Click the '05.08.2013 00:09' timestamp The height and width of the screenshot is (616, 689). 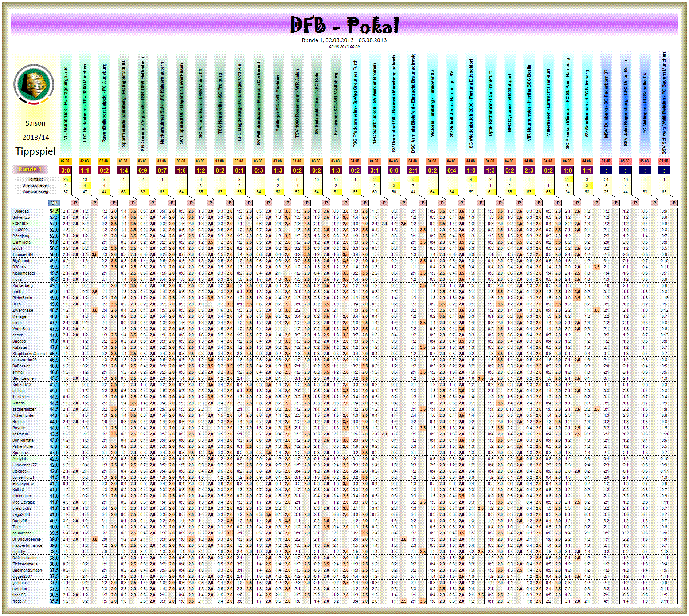[344, 47]
